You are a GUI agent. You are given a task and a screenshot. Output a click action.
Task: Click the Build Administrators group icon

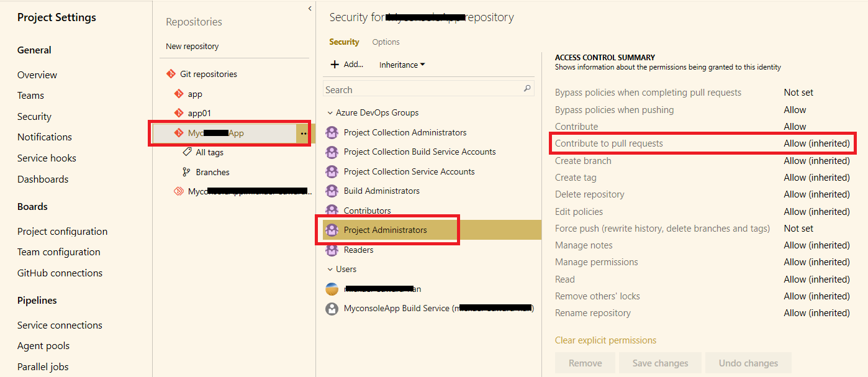pyautogui.click(x=332, y=191)
